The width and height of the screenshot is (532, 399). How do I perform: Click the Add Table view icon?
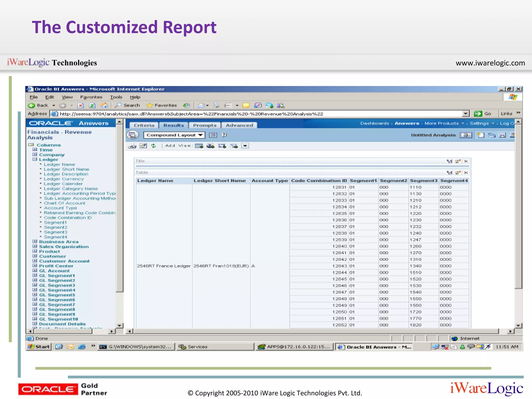coord(199,146)
